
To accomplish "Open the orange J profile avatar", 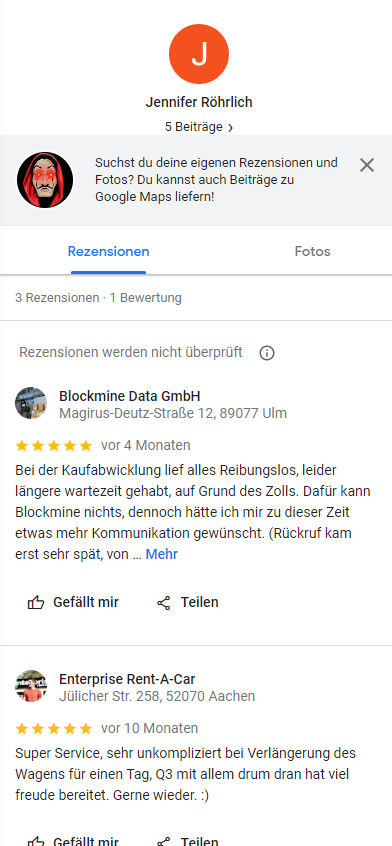I will coord(199,54).
